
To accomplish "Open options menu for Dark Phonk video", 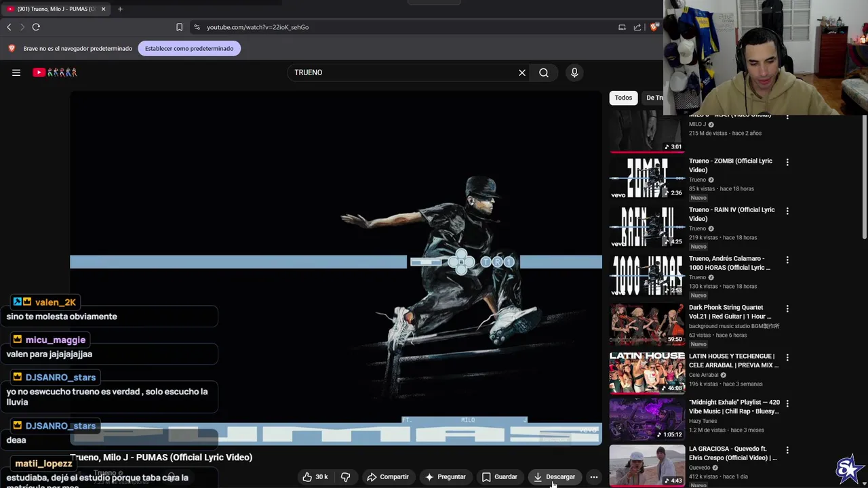I will (787, 309).
